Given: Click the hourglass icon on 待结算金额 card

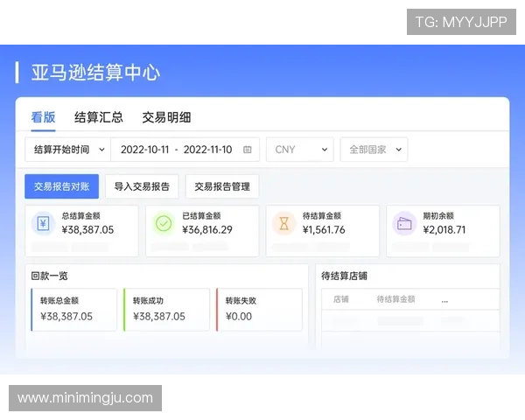Looking at the screenshot, I should tap(283, 223).
